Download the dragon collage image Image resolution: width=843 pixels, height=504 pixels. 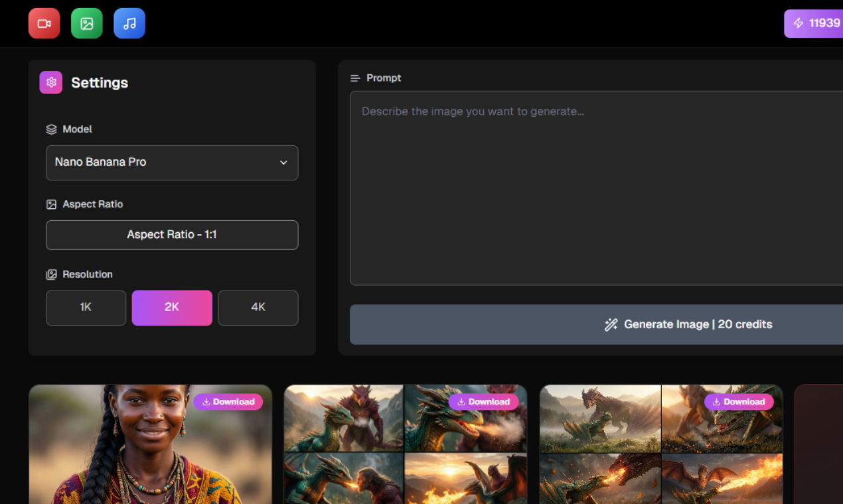[484, 402]
